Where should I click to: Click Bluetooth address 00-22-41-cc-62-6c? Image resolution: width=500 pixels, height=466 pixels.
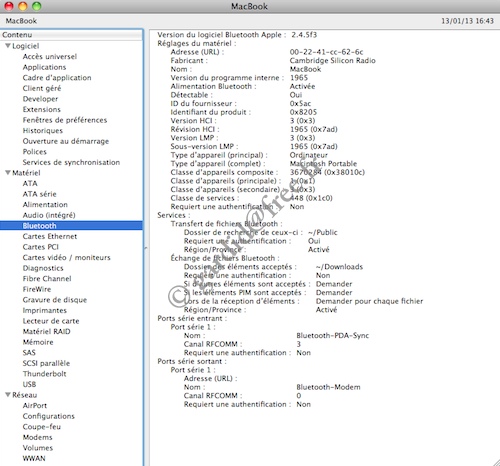coord(326,52)
